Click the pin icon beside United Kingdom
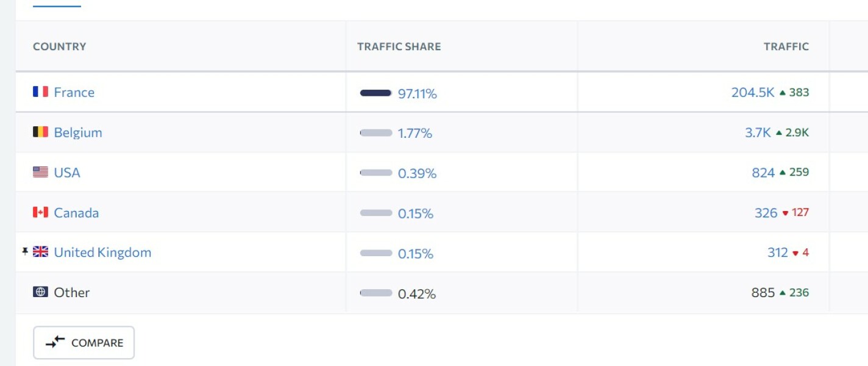The width and height of the screenshot is (868, 366). point(25,251)
